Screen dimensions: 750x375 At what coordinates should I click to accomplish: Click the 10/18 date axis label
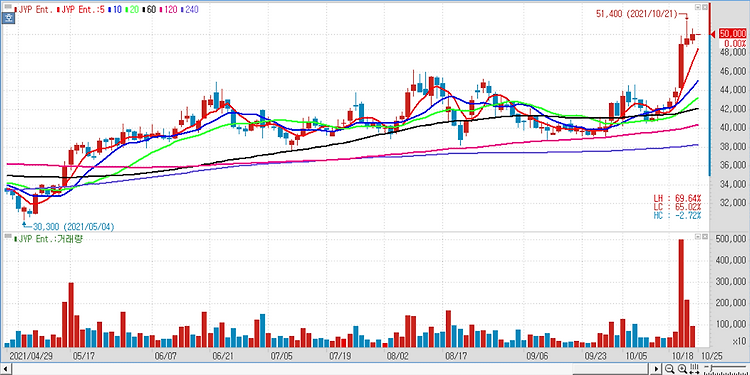[684, 356]
